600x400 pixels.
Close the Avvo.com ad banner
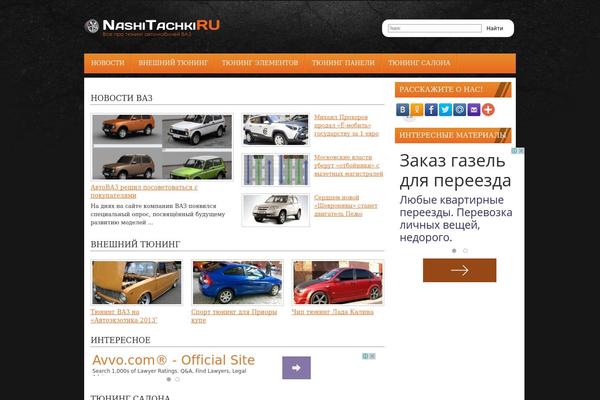(372, 356)
